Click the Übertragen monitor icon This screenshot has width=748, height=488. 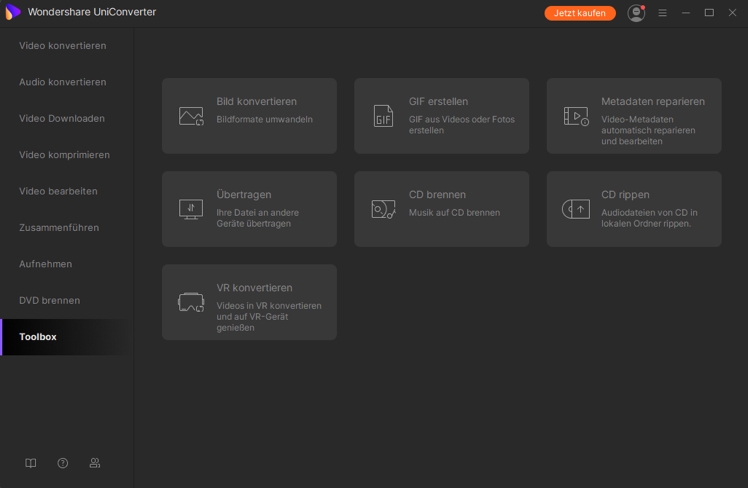point(191,209)
